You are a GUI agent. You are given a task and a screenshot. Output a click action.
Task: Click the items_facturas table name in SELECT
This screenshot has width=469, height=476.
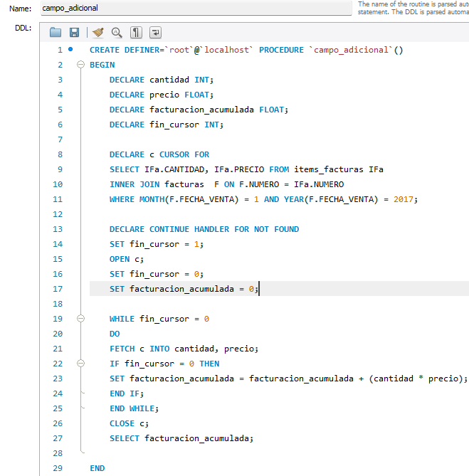pyautogui.click(x=330, y=169)
